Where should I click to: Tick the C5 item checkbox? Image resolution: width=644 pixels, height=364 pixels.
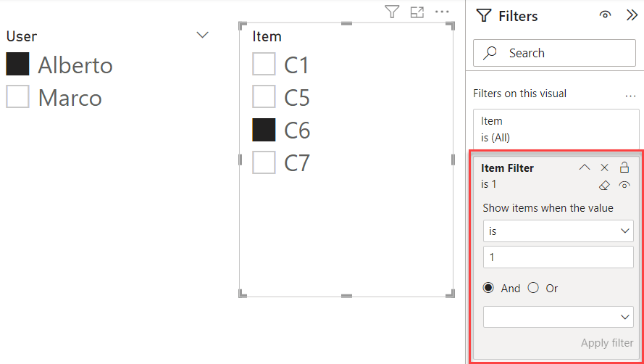264,96
